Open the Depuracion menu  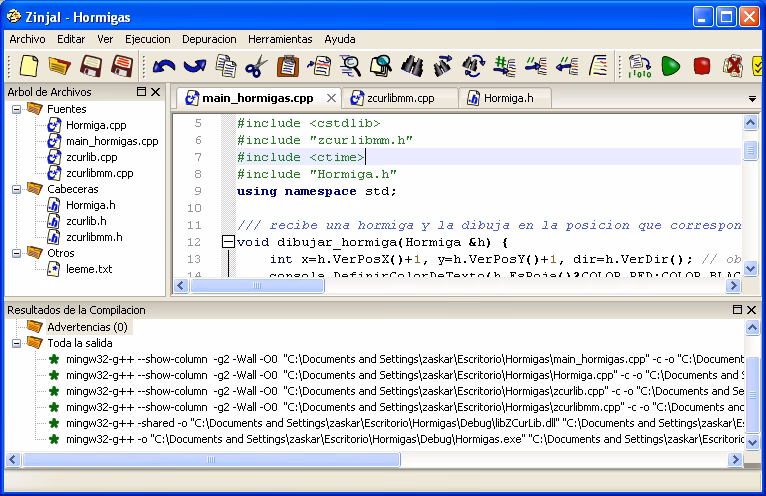209,39
